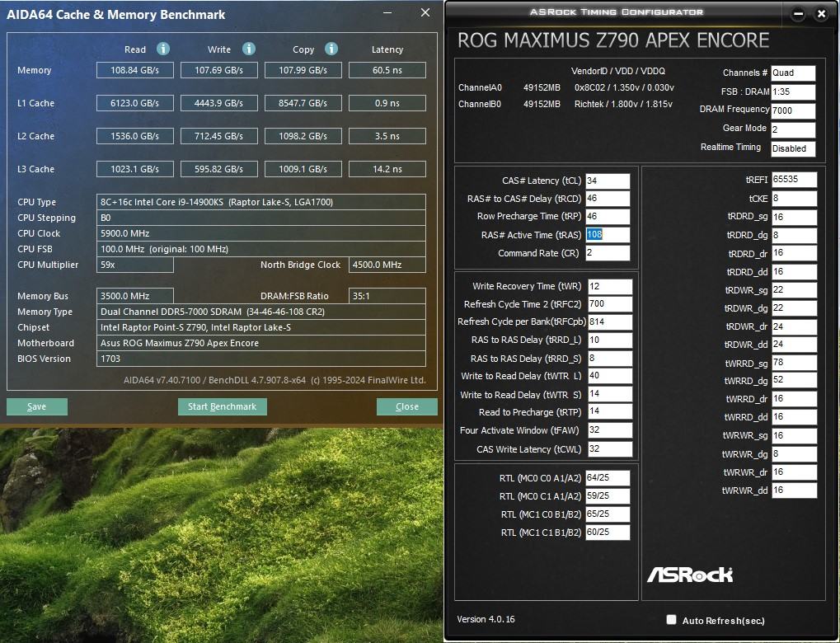Image resolution: width=840 pixels, height=643 pixels.
Task: Click the Memory Copy result 107.99 GB/s
Action: (303, 70)
